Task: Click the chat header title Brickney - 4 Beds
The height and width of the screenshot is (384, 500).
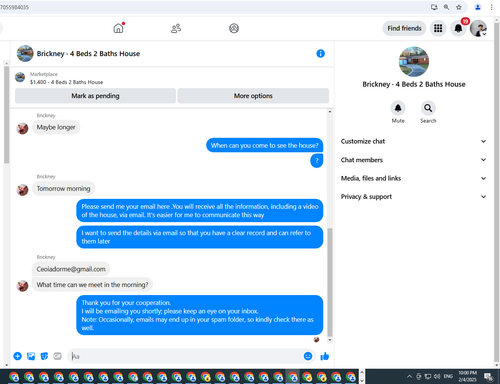Action: click(x=88, y=53)
